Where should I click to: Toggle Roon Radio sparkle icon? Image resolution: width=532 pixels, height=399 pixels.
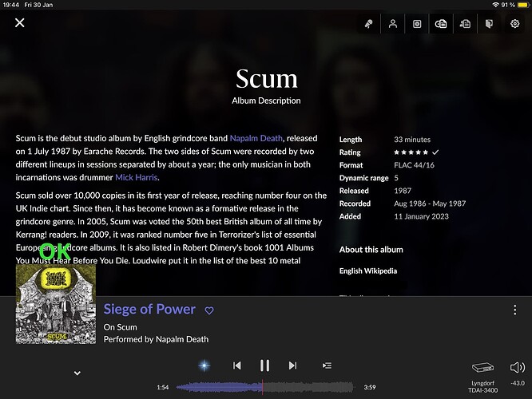tap(204, 365)
